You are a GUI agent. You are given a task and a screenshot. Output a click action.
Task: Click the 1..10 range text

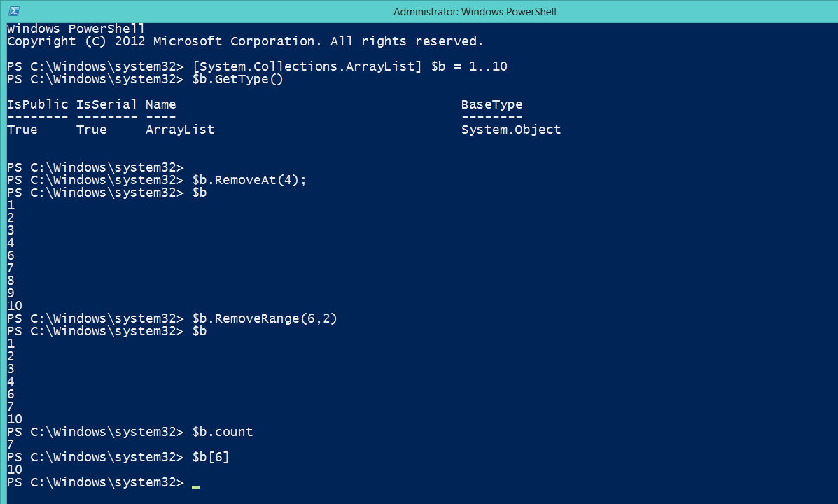tap(488, 66)
